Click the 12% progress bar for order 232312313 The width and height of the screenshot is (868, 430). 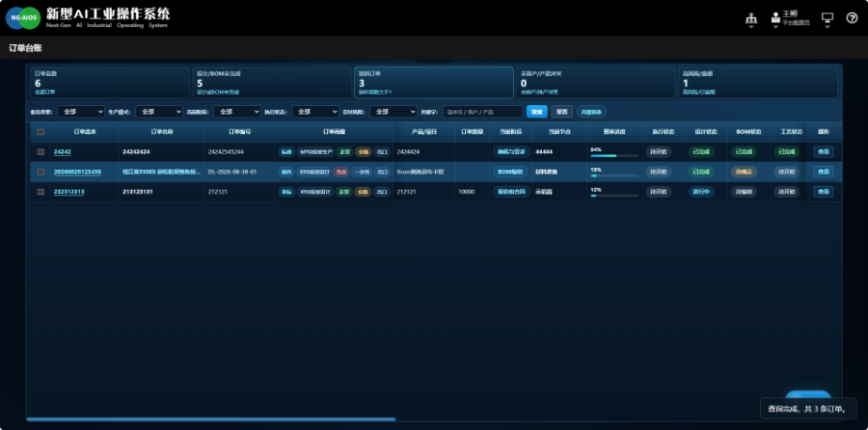click(614, 196)
